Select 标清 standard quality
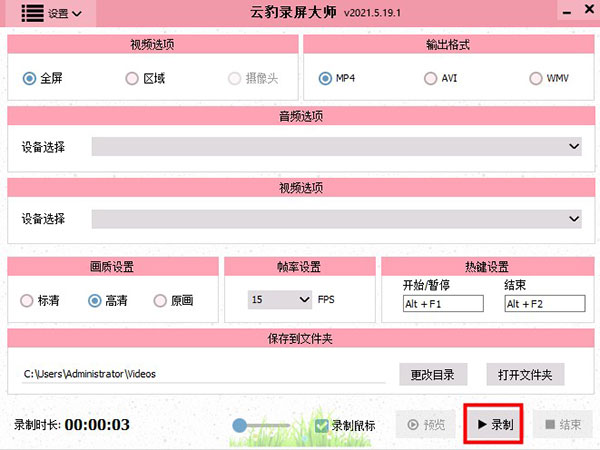600x450 pixels. (x=28, y=300)
